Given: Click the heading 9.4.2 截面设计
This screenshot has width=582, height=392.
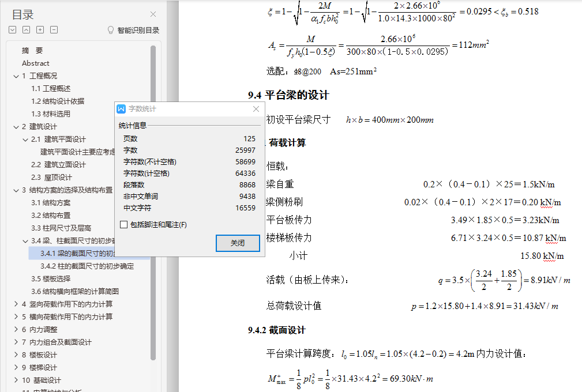Looking at the screenshot, I should click(x=276, y=330).
